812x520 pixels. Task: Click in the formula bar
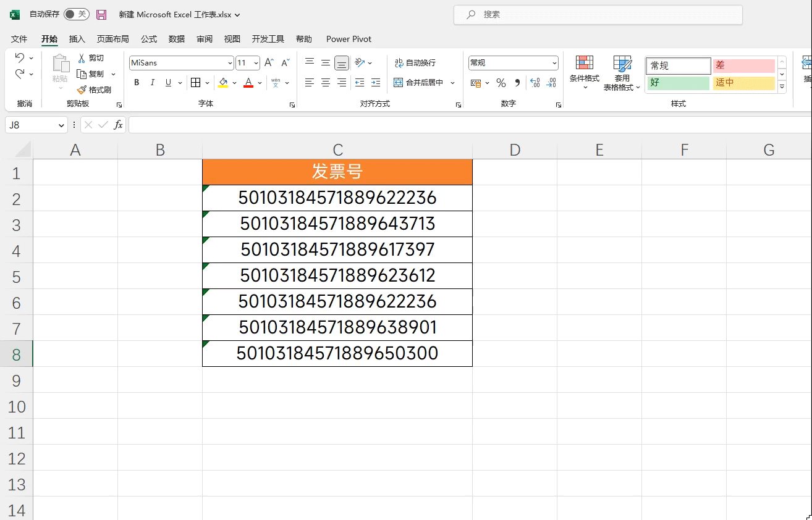[470, 125]
